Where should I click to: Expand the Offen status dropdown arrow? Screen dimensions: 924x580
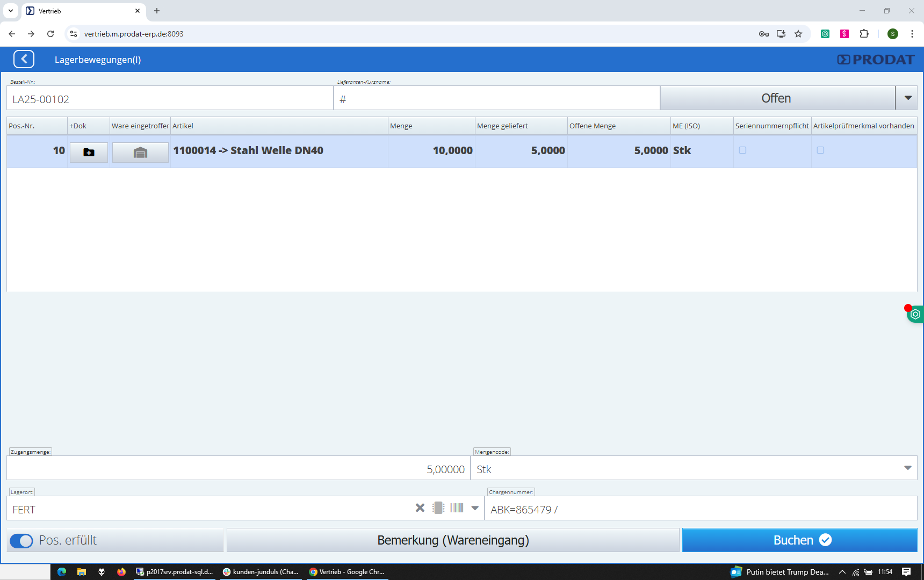[x=907, y=98]
